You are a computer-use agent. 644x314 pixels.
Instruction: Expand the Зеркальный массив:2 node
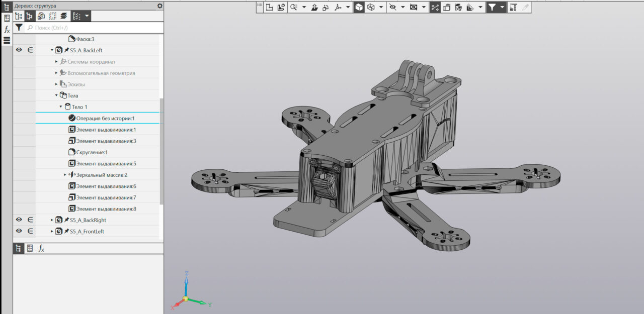(x=65, y=175)
